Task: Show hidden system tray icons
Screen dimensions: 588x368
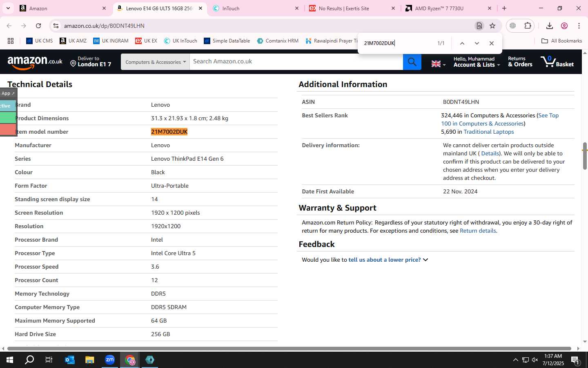Action: [515, 360]
